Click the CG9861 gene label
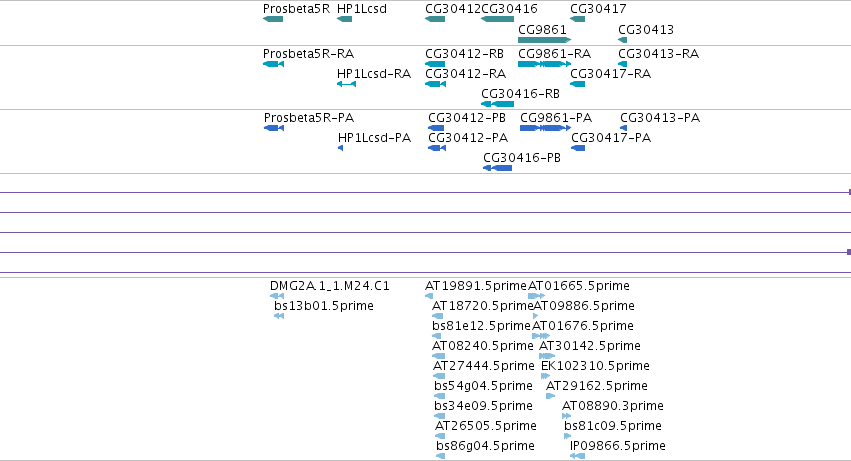 [542, 29]
